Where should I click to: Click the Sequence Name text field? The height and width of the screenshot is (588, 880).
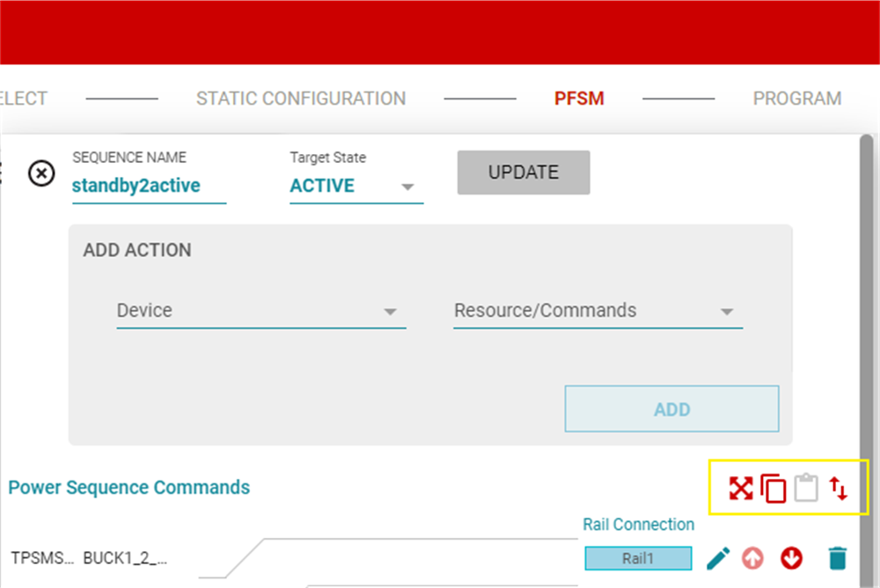click(x=148, y=187)
